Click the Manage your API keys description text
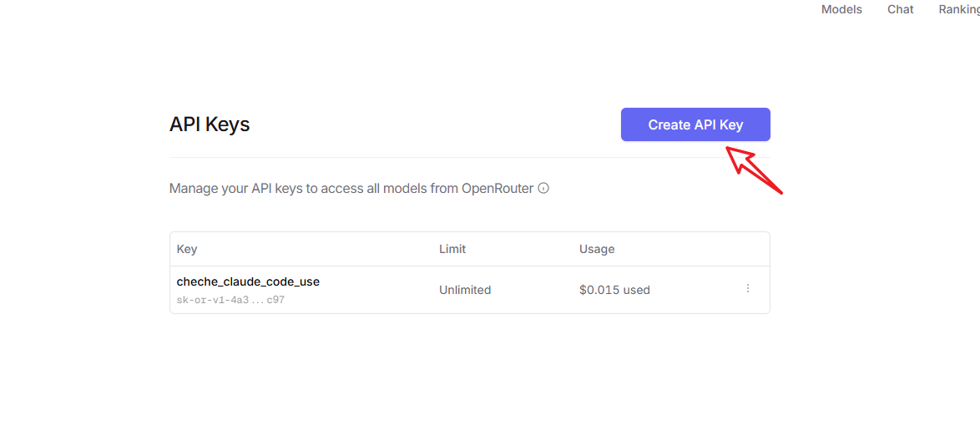Screen dimensions: 980x441 pyautogui.click(x=351, y=188)
